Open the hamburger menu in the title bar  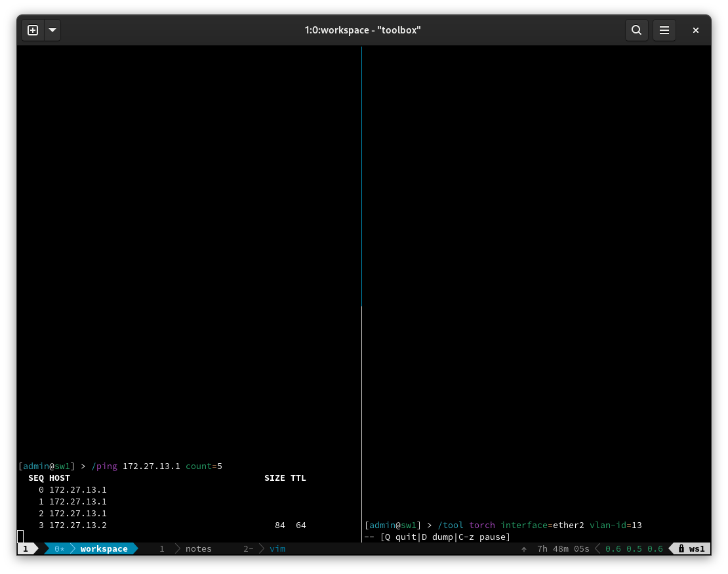click(664, 30)
